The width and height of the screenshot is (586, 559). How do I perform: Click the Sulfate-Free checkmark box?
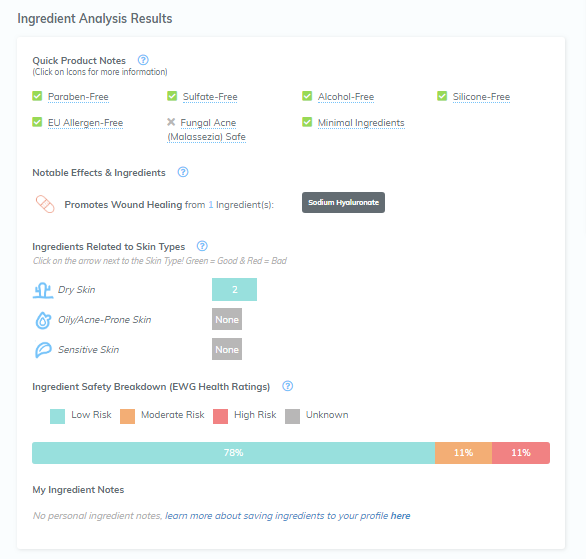[172, 96]
